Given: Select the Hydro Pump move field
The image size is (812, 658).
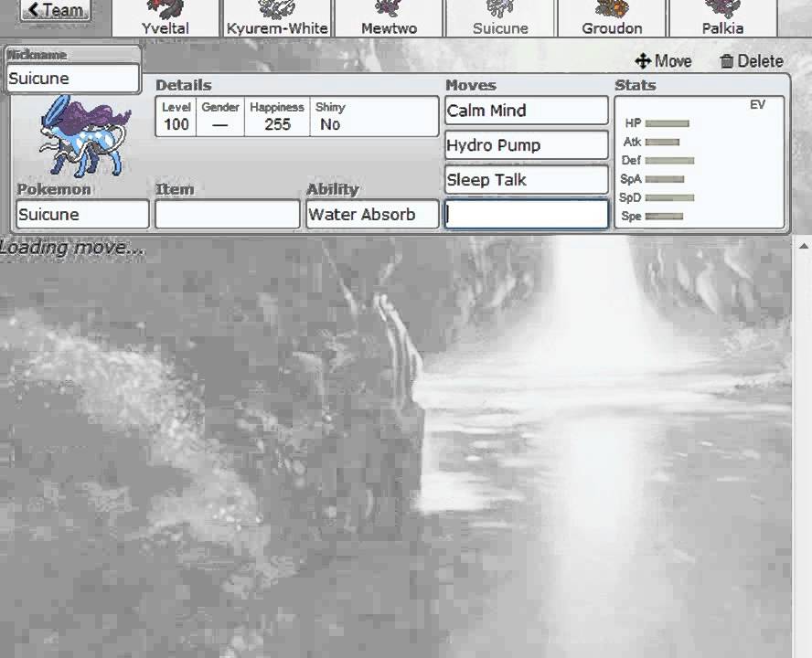Looking at the screenshot, I should click(526, 145).
